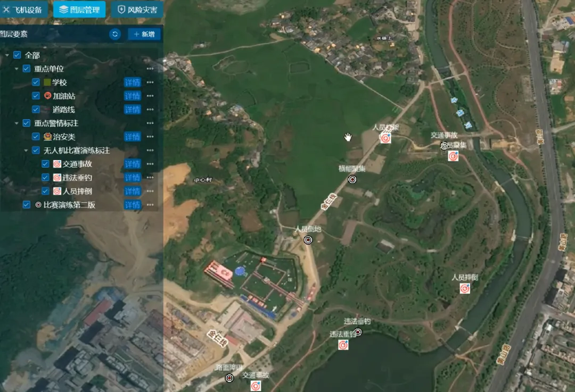Click the 人员打架 target marker on map
The height and width of the screenshot is (392, 575).
click(x=385, y=138)
